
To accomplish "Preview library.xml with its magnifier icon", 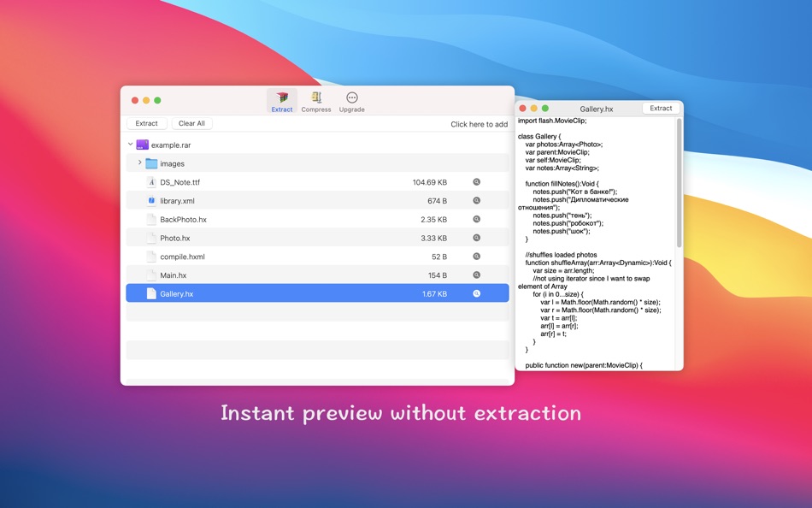I will pyautogui.click(x=476, y=201).
